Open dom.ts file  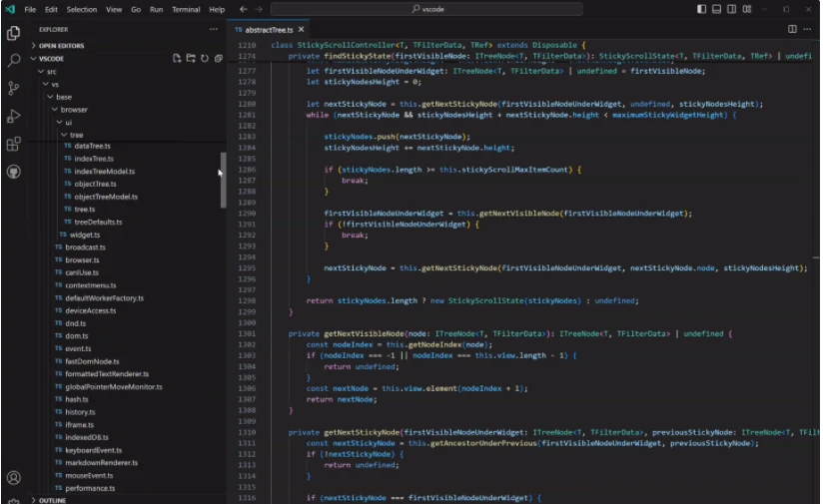76,335
